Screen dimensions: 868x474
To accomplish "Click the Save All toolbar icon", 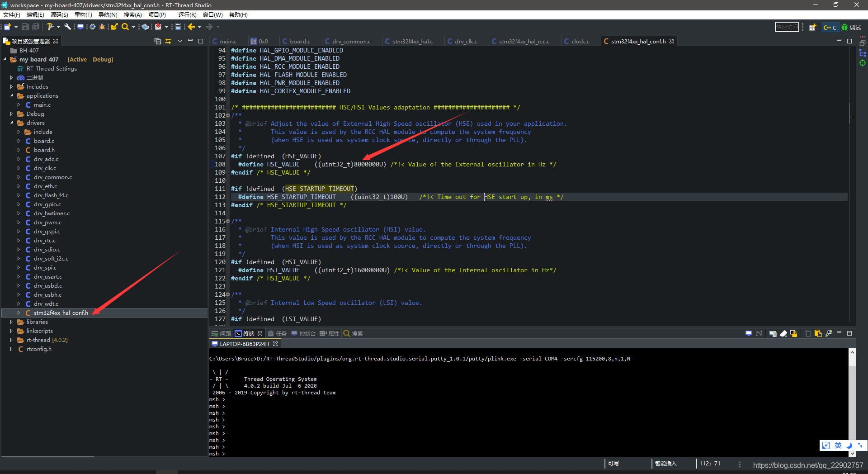I will (x=36, y=27).
